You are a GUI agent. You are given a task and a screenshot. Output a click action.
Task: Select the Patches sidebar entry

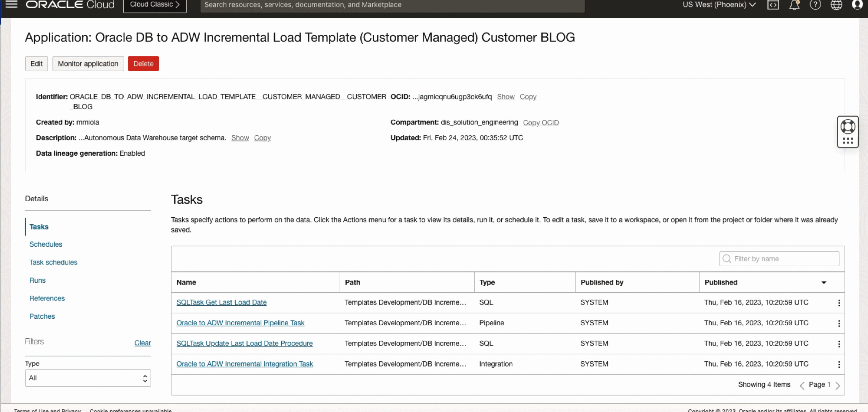click(x=42, y=316)
